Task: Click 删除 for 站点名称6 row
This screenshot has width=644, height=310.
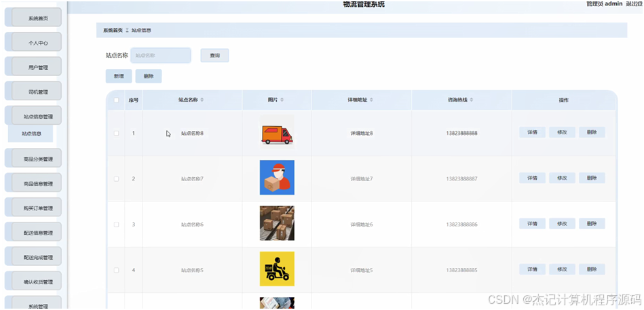Action: pos(592,223)
